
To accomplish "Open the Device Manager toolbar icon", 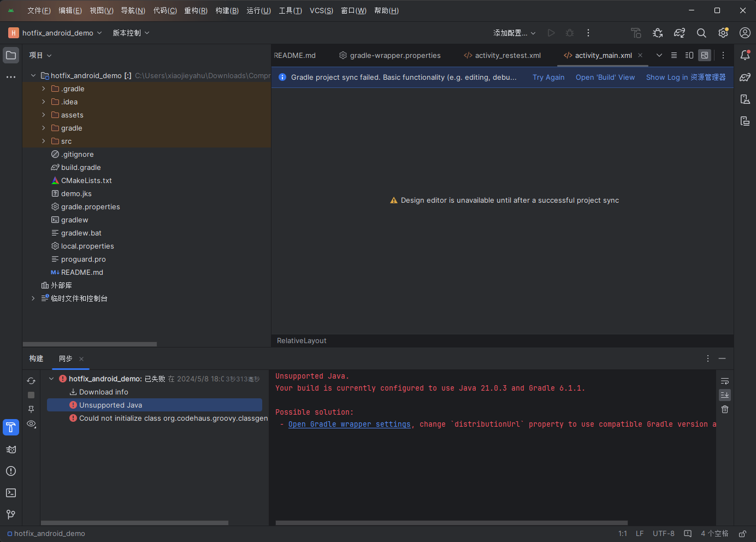I will pyautogui.click(x=636, y=33).
